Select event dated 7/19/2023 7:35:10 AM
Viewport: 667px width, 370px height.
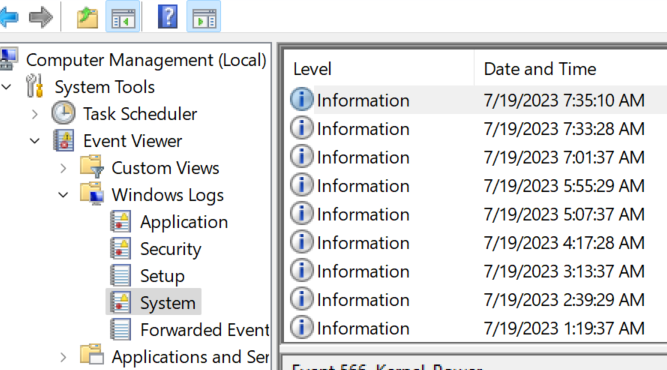coord(564,100)
